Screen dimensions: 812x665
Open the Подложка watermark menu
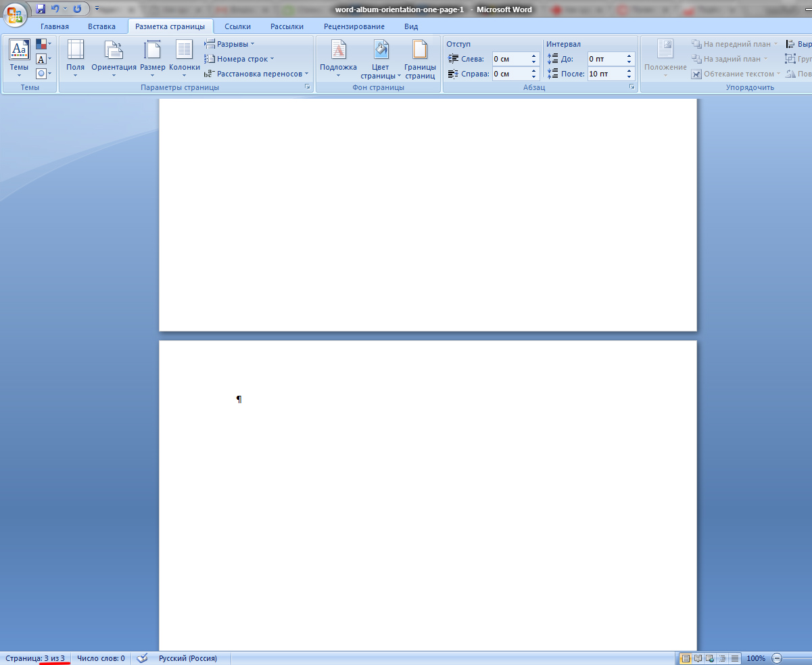pos(338,58)
